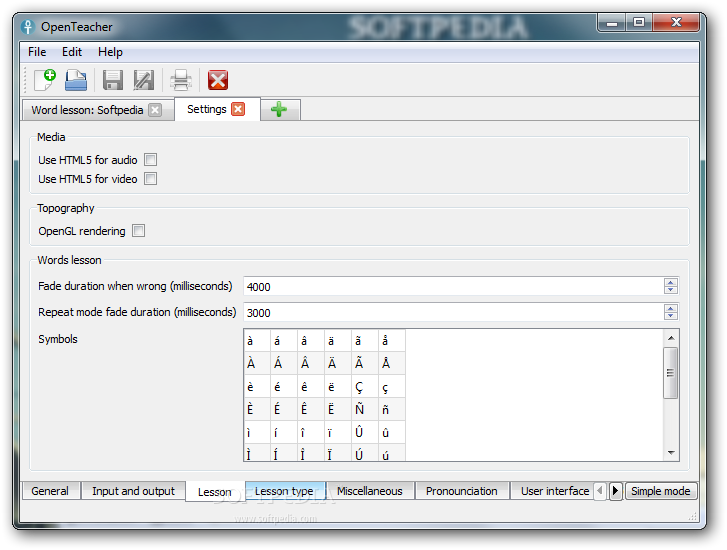This screenshot has width=727, height=550.
Task: Select the å symbol cell
Action: pos(391,341)
